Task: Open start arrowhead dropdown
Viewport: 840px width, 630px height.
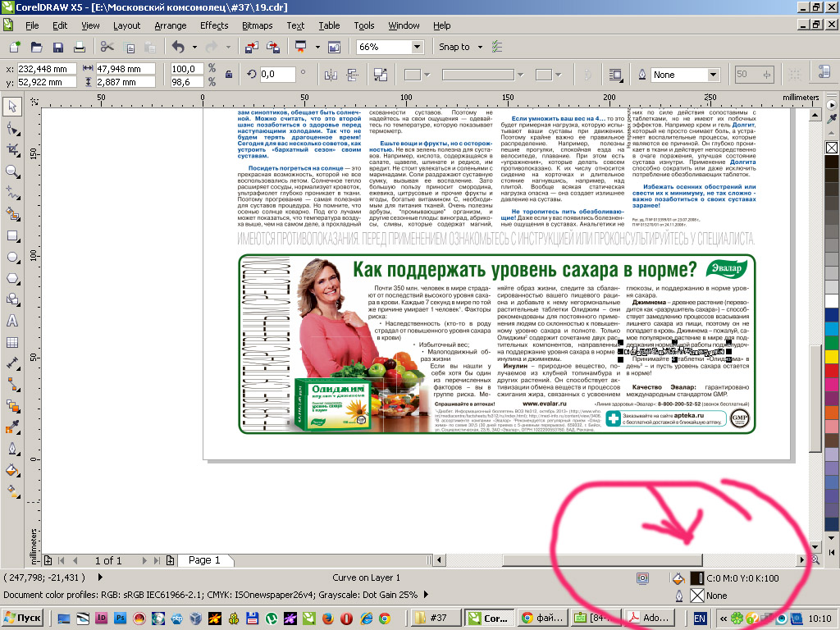Action: coord(427,75)
